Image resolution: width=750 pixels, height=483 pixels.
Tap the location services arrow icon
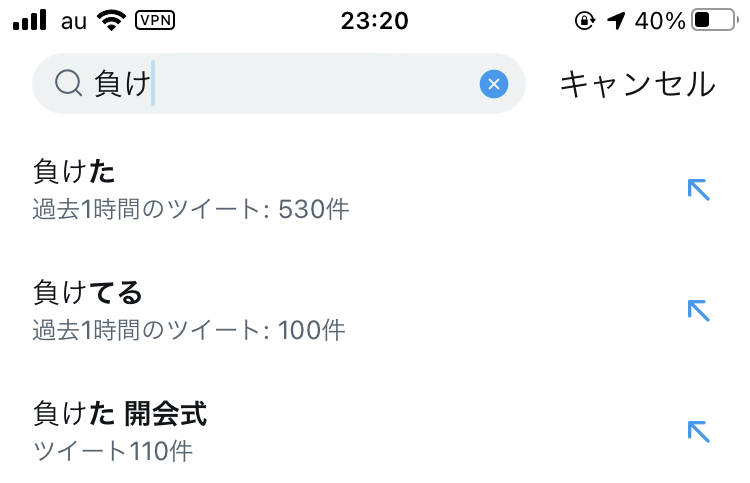click(x=616, y=21)
